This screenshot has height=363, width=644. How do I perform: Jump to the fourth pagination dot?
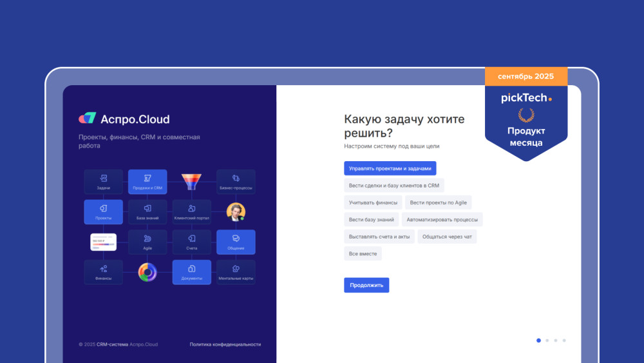(x=564, y=340)
